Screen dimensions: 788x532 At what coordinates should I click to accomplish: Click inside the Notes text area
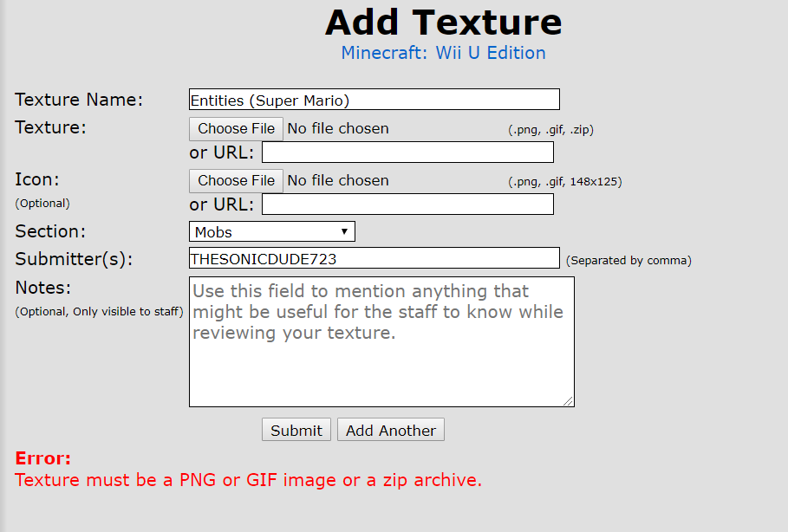coord(381,341)
